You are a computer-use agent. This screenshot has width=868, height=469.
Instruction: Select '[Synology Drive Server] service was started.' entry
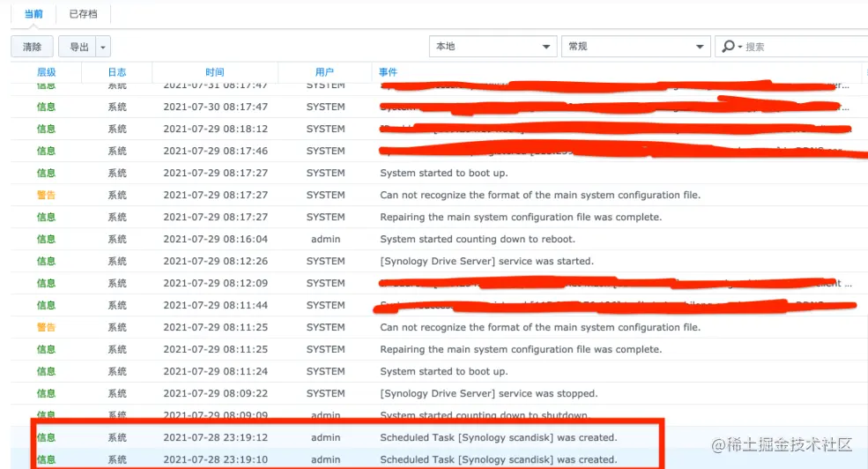click(440, 261)
